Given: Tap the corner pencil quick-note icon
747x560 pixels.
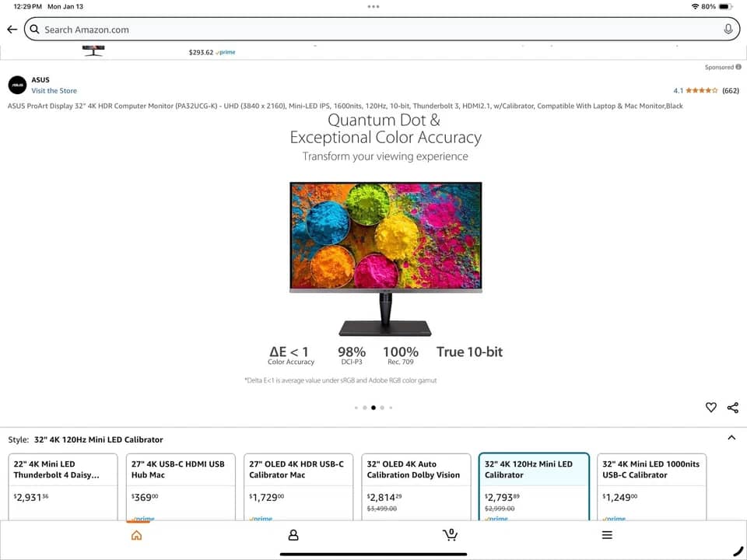Looking at the screenshot, I should click(738, 551).
